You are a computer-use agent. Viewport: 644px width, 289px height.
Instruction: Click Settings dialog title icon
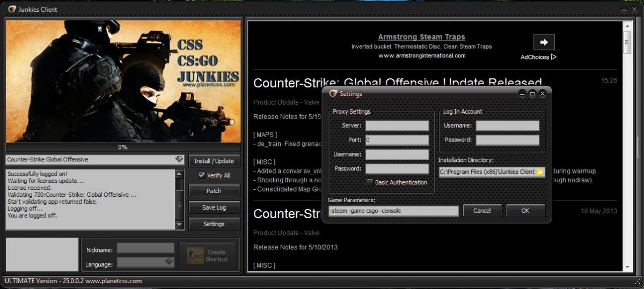click(x=333, y=93)
